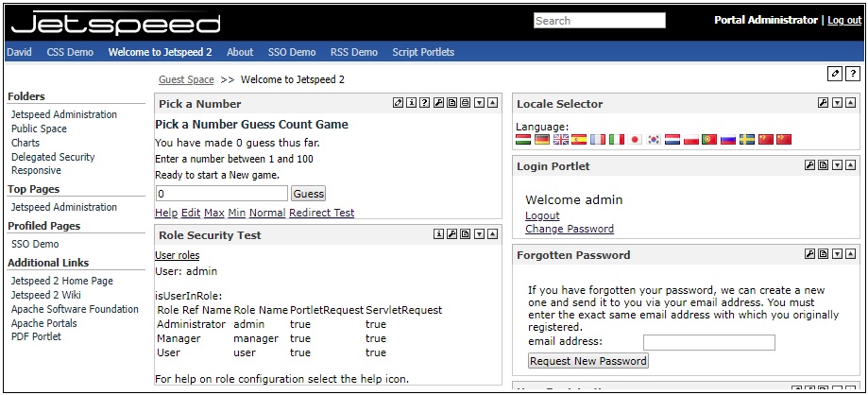868x395 pixels.
Task: Open the Jetspeed 2 Wiki link
Action: click(x=46, y=295)
